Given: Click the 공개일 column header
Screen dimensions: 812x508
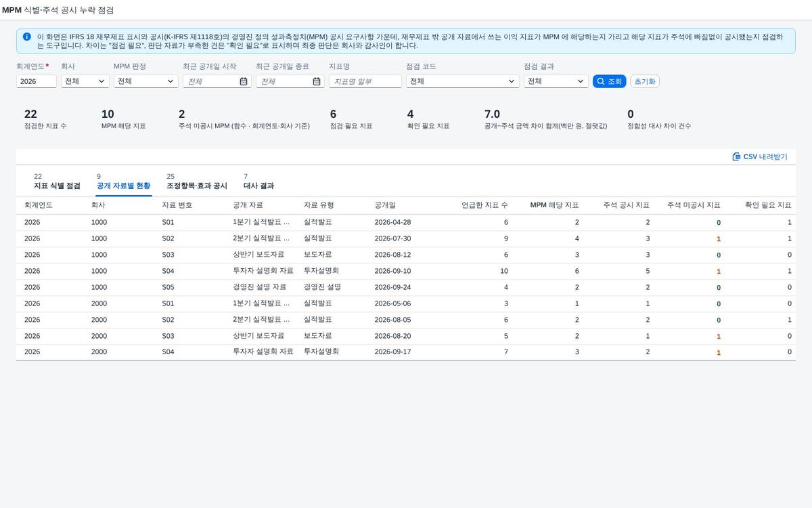Looking at the screenshot, I should (385, 205).
